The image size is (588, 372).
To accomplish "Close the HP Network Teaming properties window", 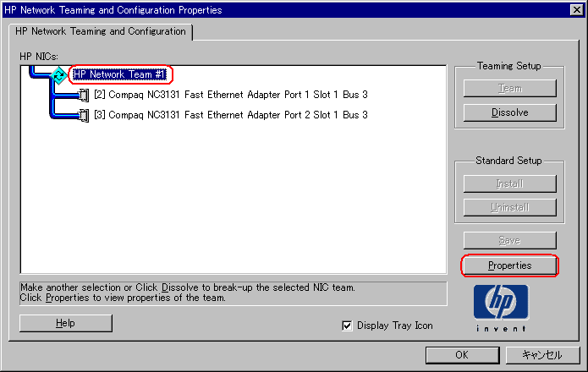I will tap(576, 10).
